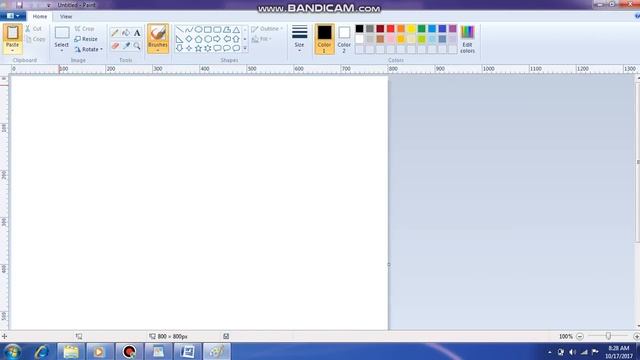Select the Pencil tool
The width and height of the screenshot is (640, 360).
pos(115,33)
